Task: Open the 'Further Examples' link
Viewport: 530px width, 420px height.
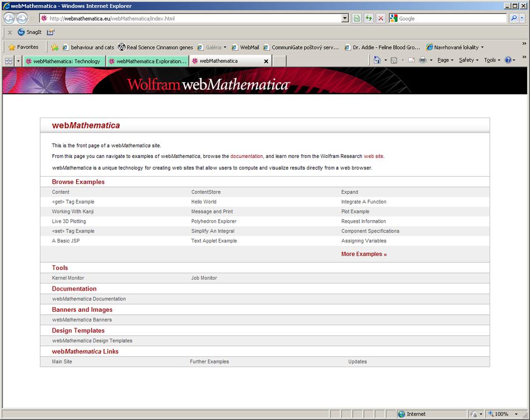Action: 210,362
